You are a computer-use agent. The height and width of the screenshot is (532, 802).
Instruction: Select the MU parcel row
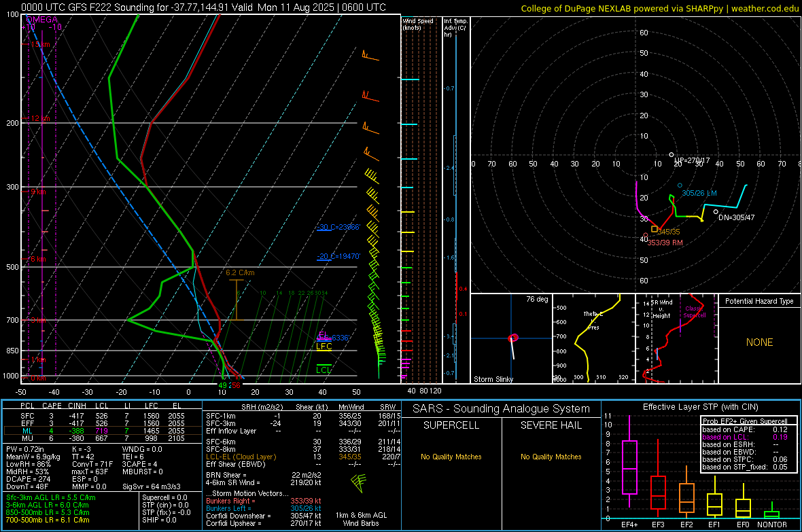click(103, 438)
